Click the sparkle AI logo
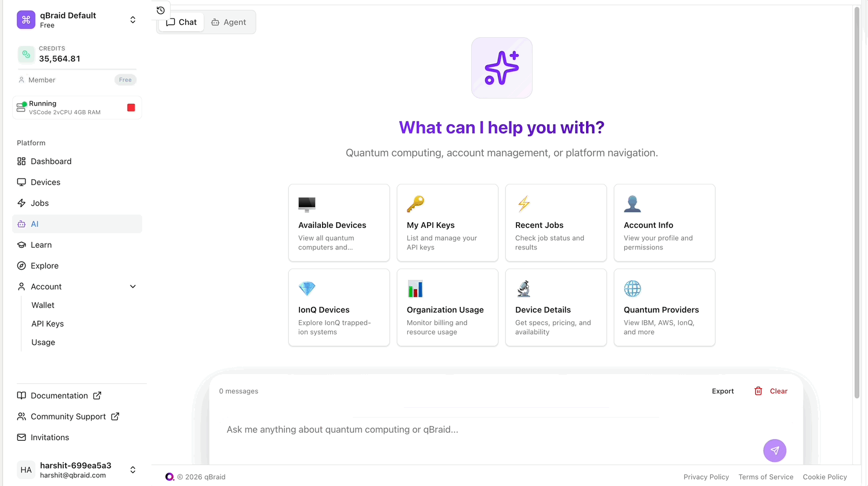 coord(502,68)
